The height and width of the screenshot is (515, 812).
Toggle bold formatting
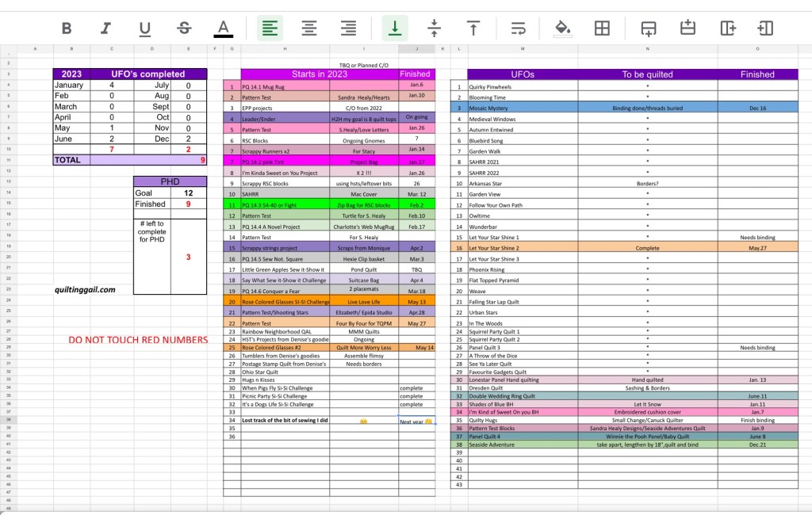[67, 29]
